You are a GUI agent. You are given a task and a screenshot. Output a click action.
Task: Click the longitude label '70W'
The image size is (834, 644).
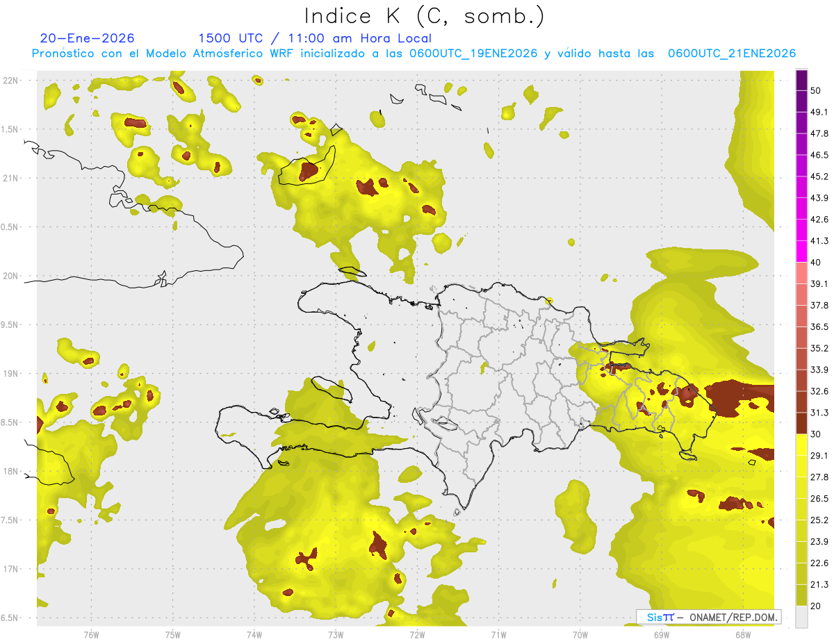pos(580,634)
